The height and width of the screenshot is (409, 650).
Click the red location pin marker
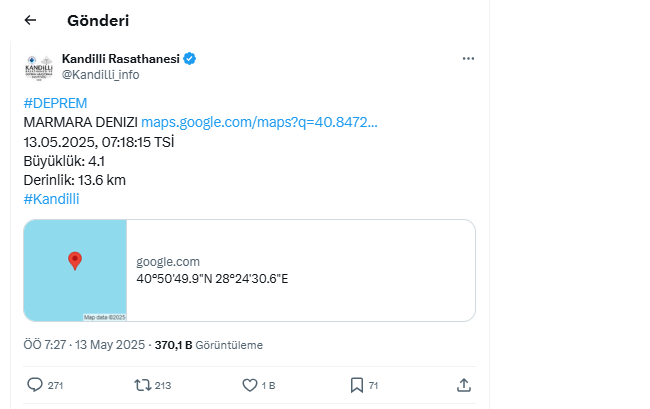75,261
